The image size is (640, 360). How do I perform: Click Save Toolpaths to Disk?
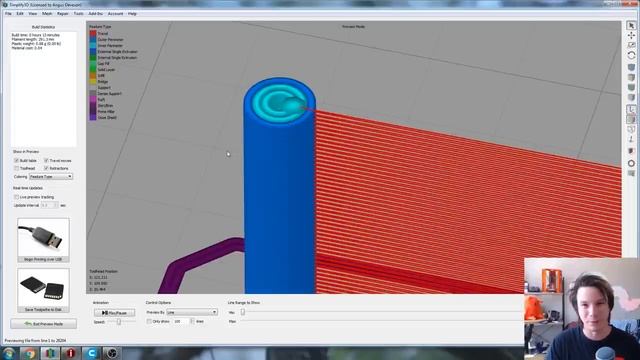tap(43, 310)
